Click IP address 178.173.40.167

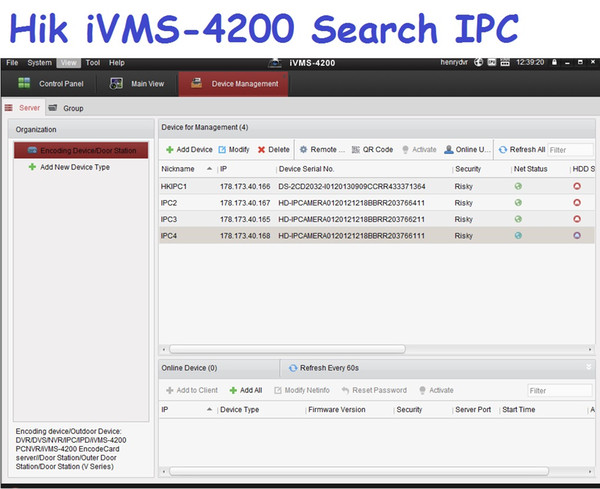point(245,203)
